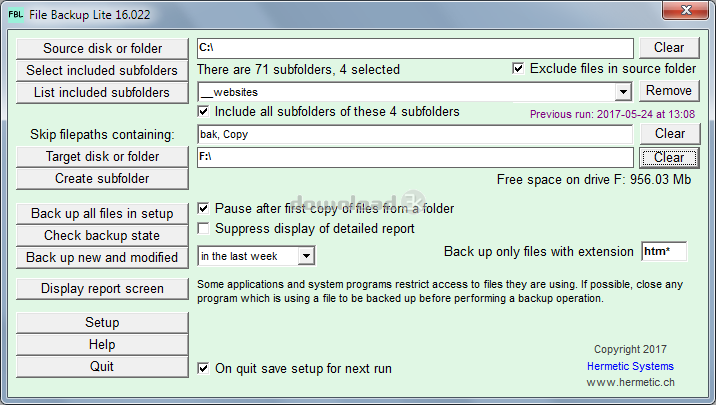
Task: Click Check backup state button
Action: pyautogui.click(x=102, y=236)
